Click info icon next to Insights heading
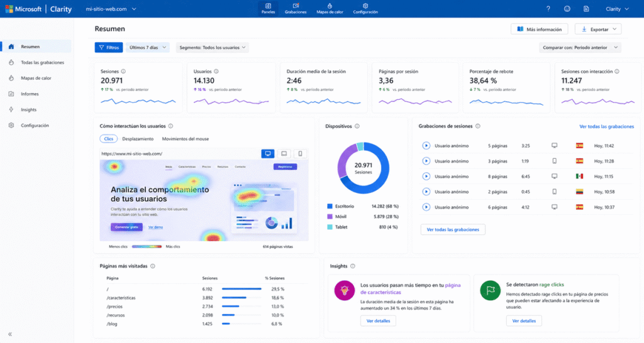This screenshot has width=644, height=343. coord(352,266)
